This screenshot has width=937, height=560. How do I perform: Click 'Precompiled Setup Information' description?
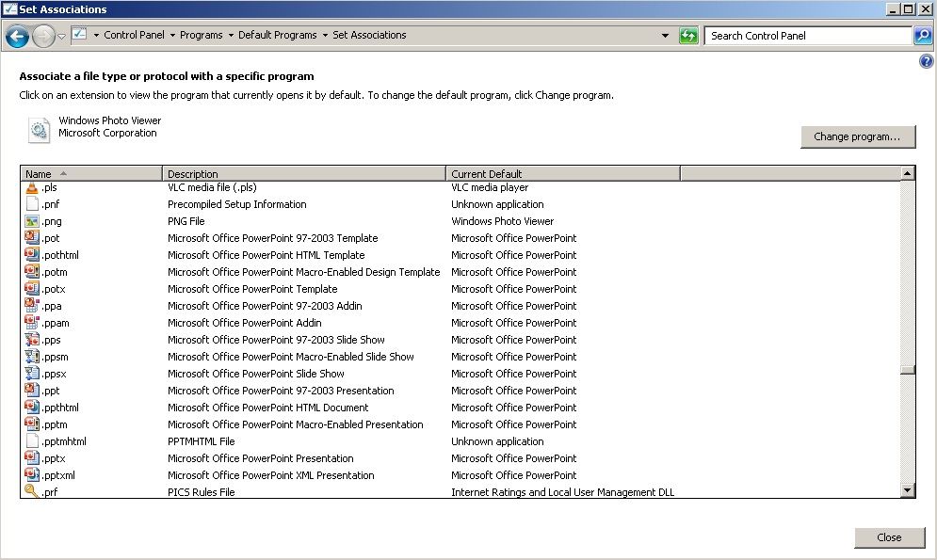coord(236,204)
